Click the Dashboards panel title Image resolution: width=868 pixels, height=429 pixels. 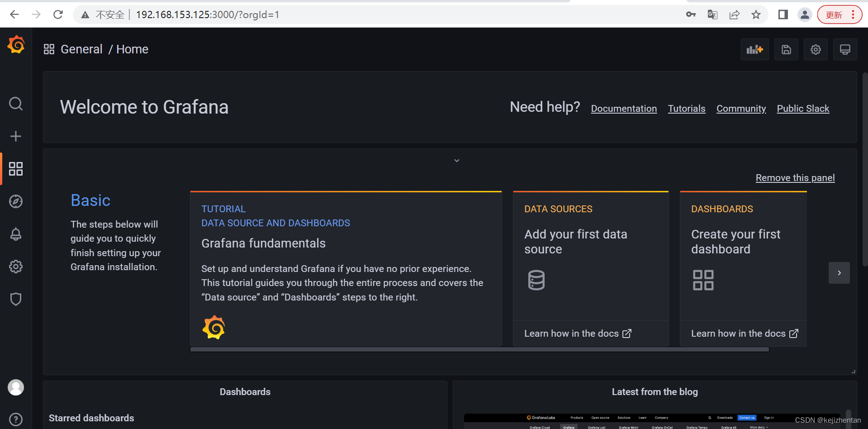[245, 392]
